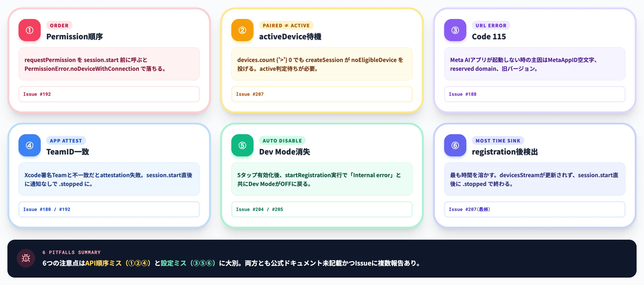
Task: Click the devicesStream更新されず description
Action: point(535,179)
